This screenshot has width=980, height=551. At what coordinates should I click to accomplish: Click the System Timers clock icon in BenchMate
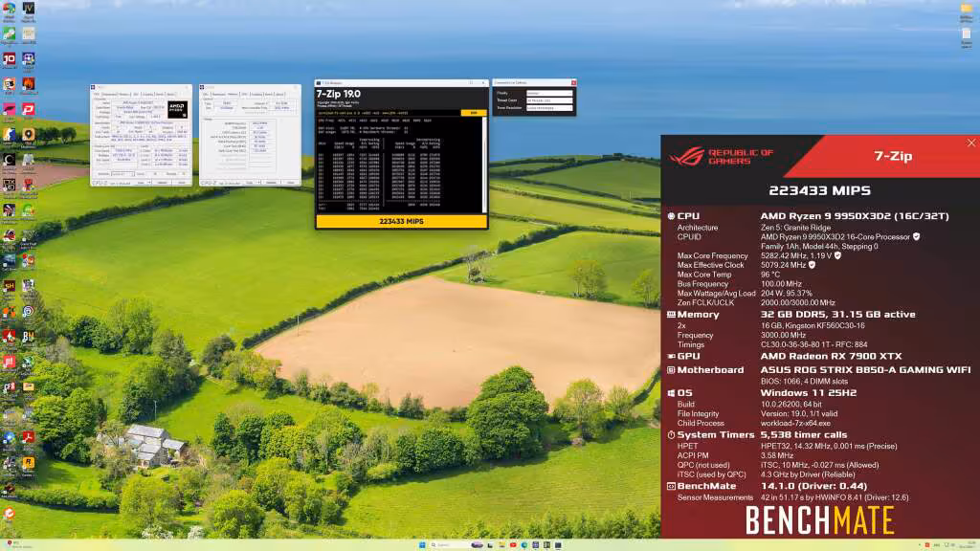tap(673, 434)
